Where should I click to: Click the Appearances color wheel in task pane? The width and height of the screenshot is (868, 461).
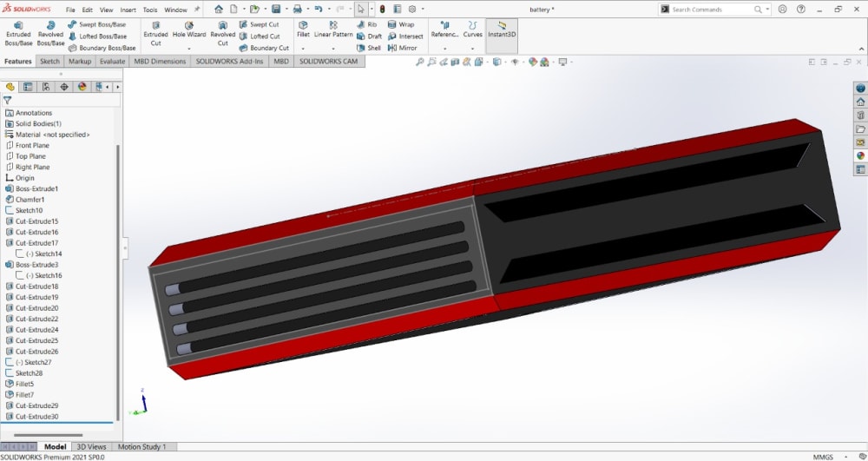[x=860, y=155]
